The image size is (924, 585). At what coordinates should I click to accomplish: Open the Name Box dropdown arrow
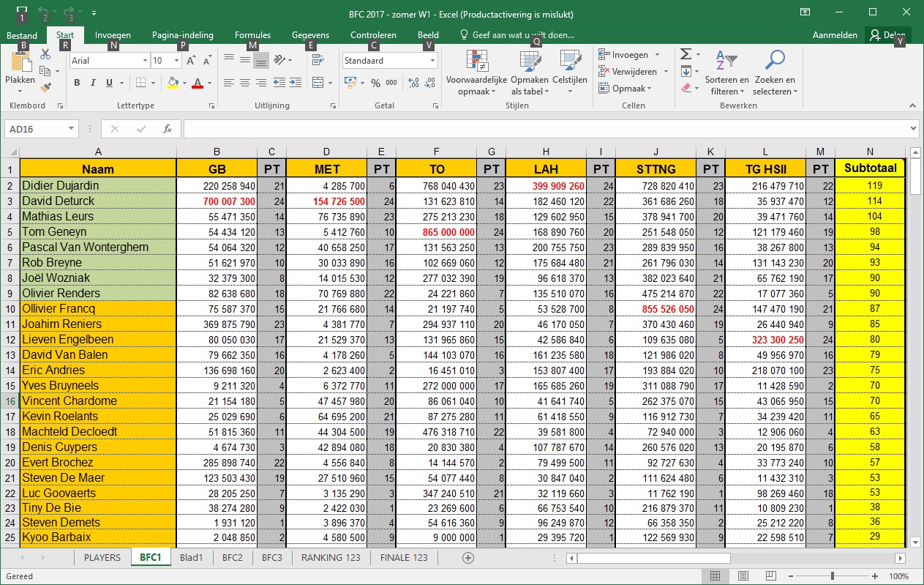(x=71, y=129)
